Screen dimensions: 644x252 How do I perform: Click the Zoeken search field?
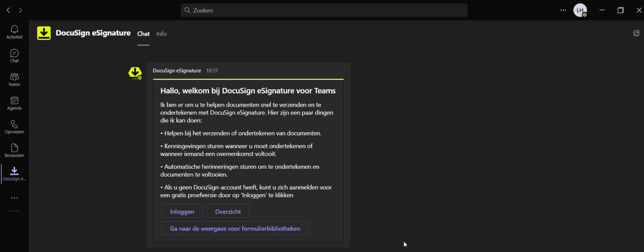point(324,10)
